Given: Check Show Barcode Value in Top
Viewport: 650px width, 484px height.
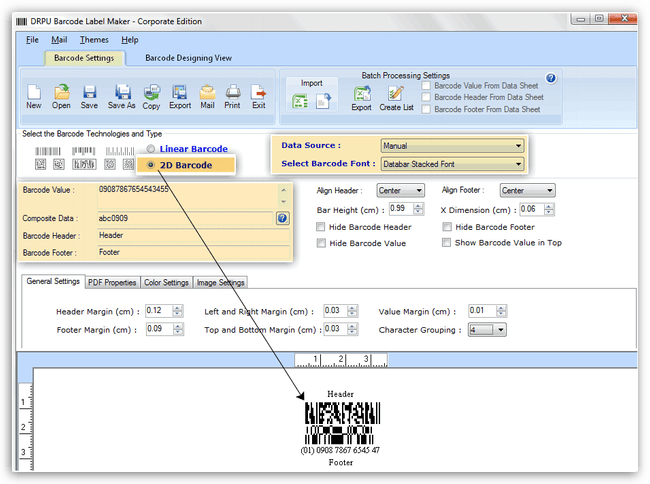Looking at the screenshot, I should [446, 242].
